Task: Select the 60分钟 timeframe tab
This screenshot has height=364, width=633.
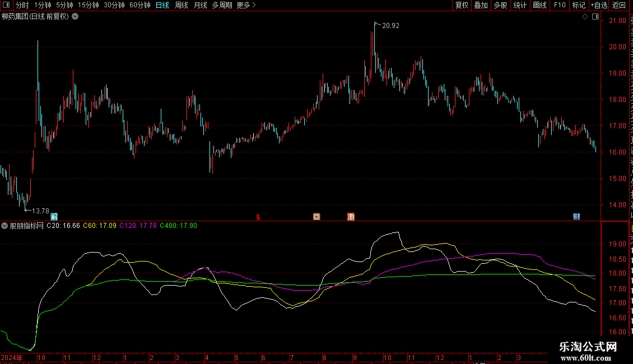Action: 139,5
